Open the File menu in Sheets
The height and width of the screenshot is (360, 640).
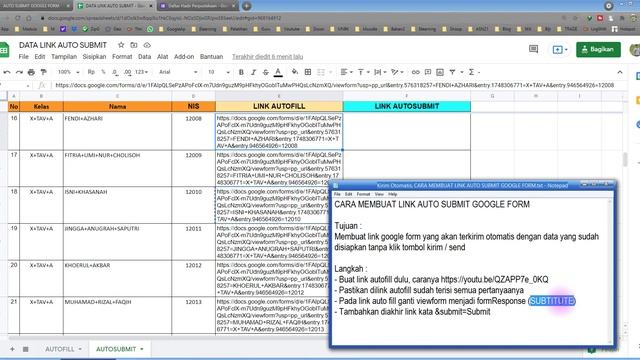pyautogui.click(x=24, y=57)
